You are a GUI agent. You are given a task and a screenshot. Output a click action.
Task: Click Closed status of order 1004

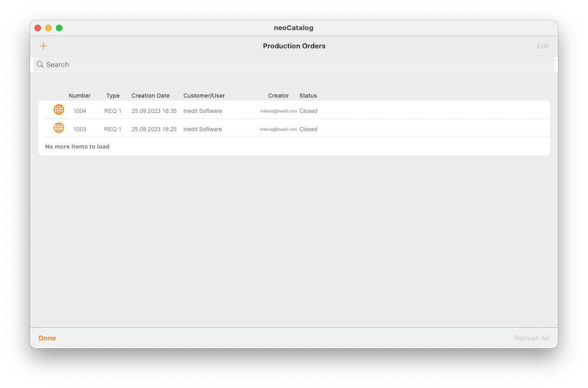(308, 111)
